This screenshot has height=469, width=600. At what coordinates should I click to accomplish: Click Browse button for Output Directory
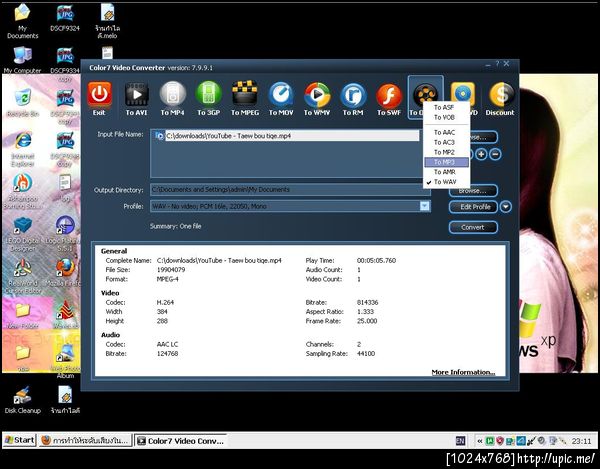tap(473, 191)
